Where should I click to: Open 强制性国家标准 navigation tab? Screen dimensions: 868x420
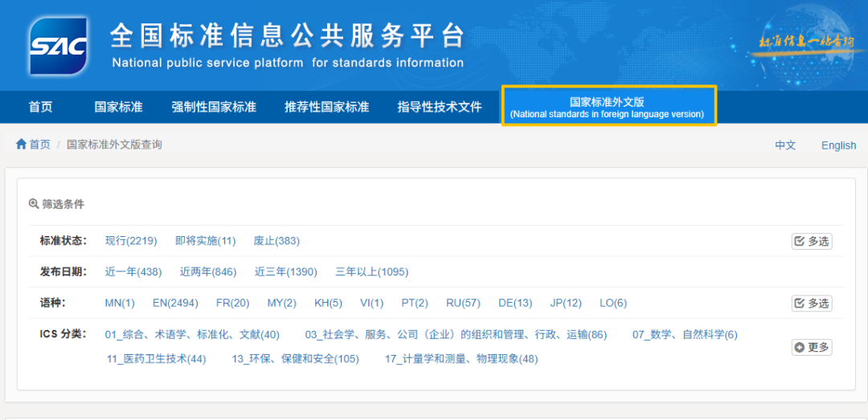click(x=213, y=107)
